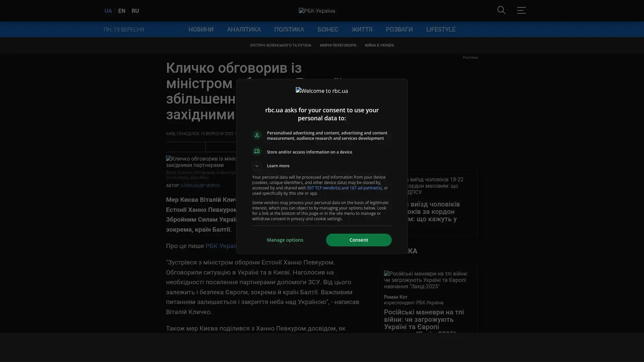Open 507 TCF vendors link
The width and height of the screenshot is (644, 362).
coord(344,188)
